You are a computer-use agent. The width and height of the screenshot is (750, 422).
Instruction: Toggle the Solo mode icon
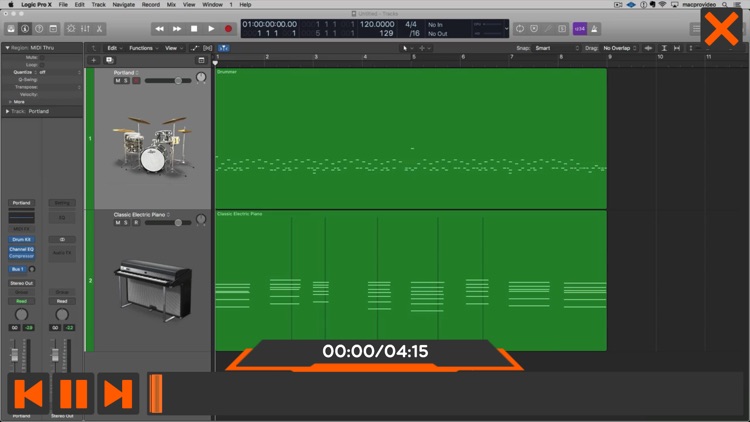point(562,29)
